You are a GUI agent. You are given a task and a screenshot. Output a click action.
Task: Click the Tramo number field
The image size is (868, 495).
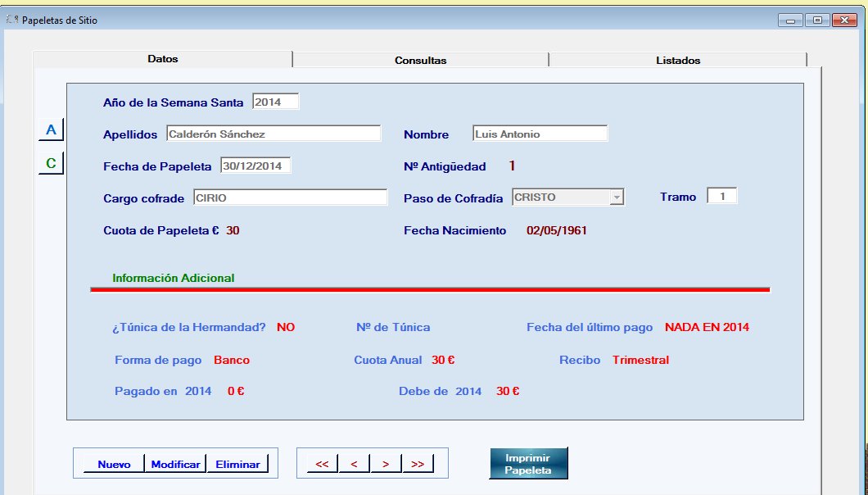(x=722, y=197)
